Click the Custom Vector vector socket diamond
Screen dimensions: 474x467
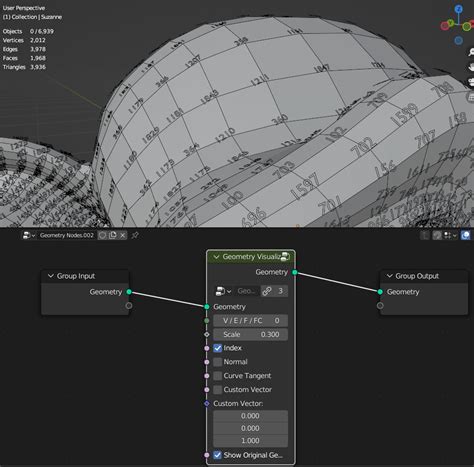click(x=207, y=404)
